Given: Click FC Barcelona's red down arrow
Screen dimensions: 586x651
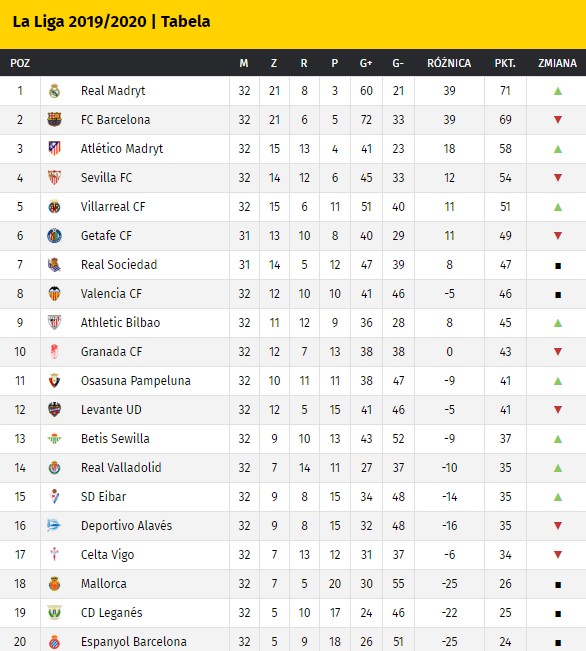Looking at the screenshot, I should [558, 120].
